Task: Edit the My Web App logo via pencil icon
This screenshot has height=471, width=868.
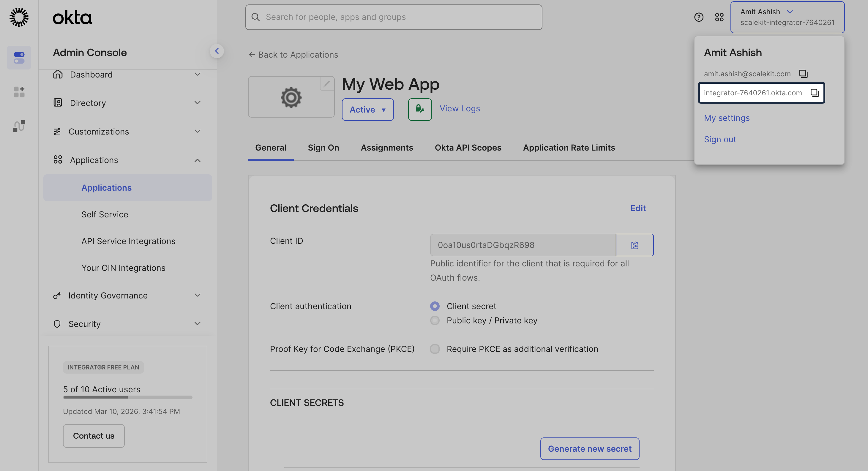Action: [326, 84]
